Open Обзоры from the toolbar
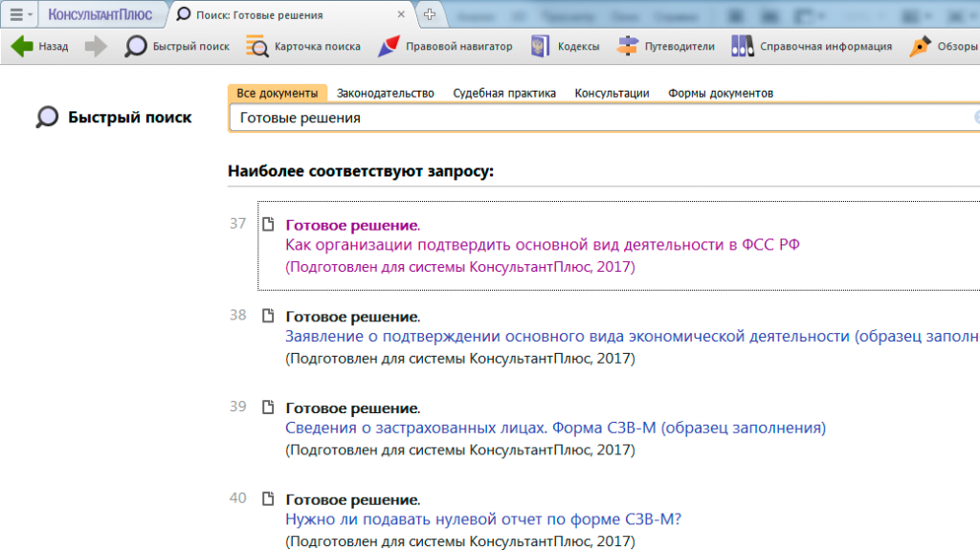Screen dimensions: 980x551 944,46
